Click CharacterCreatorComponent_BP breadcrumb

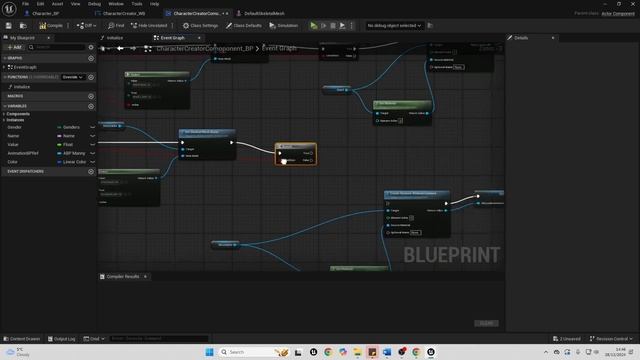click(205, 49)
